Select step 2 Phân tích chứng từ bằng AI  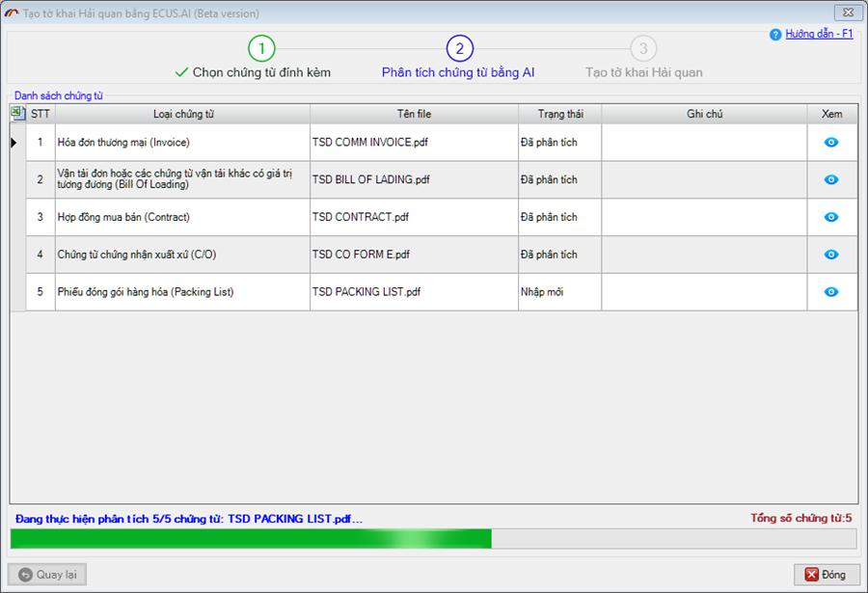pyautogui.click(x=459, y=49)
